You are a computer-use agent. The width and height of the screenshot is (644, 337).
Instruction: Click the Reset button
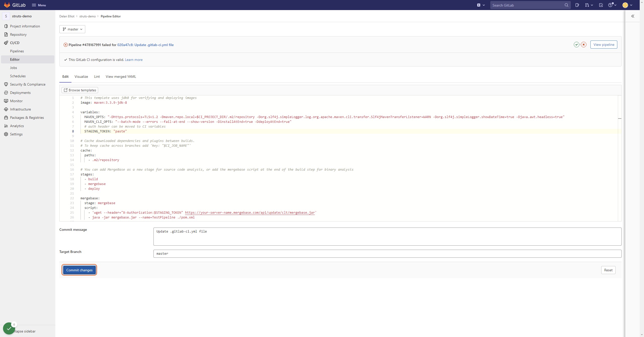[x=608, y=270]
